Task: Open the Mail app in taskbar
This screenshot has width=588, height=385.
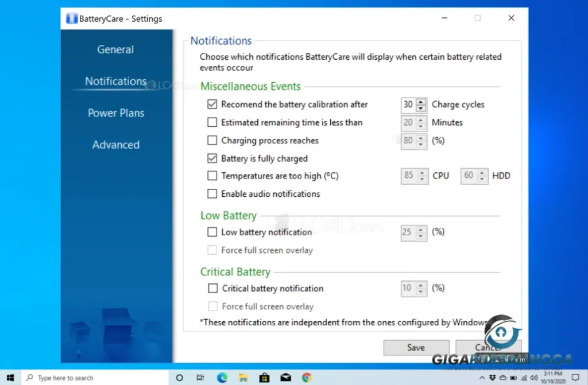Action: (285, 378)
